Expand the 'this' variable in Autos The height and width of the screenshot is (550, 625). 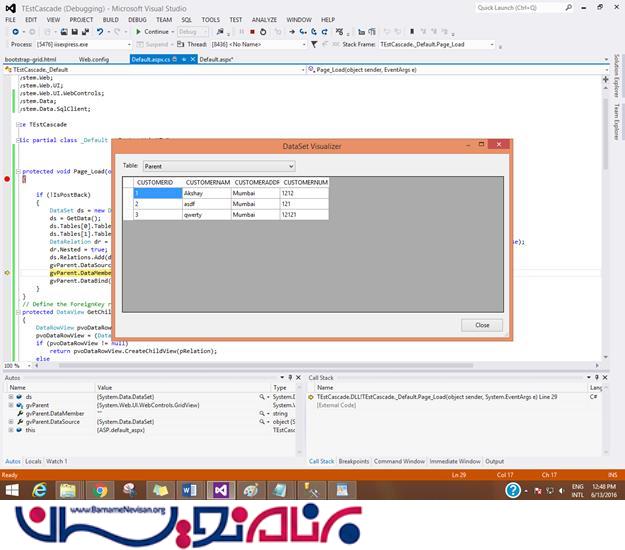point(11,429)
